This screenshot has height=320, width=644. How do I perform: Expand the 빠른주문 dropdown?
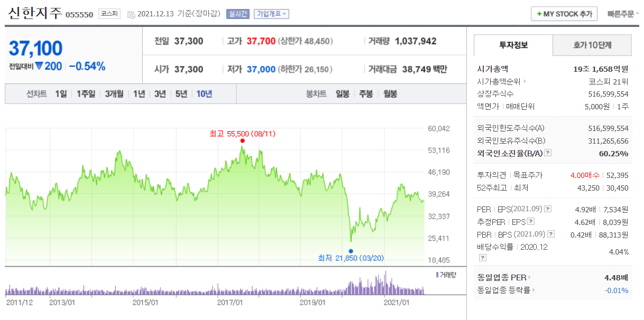[623, 14]
